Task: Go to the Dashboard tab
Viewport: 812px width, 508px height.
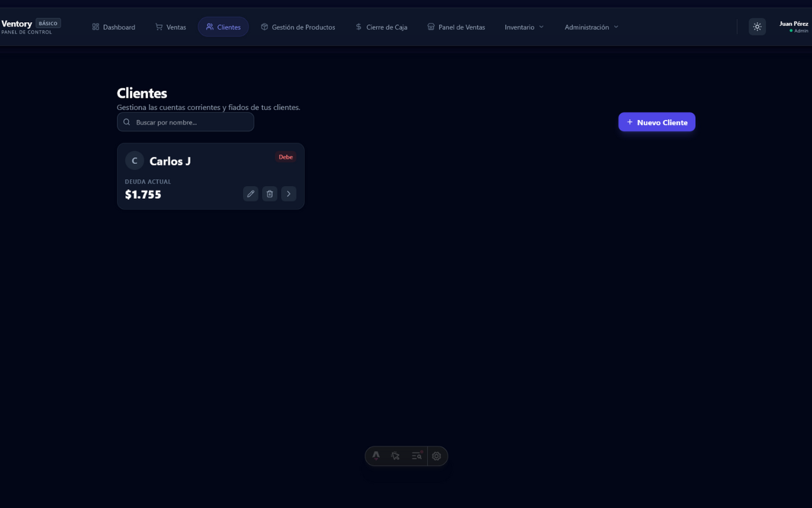Action: 114,27
